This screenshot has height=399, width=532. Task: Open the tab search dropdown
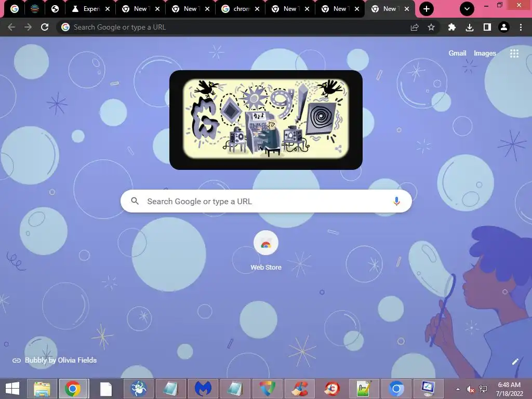coord(467,9)
